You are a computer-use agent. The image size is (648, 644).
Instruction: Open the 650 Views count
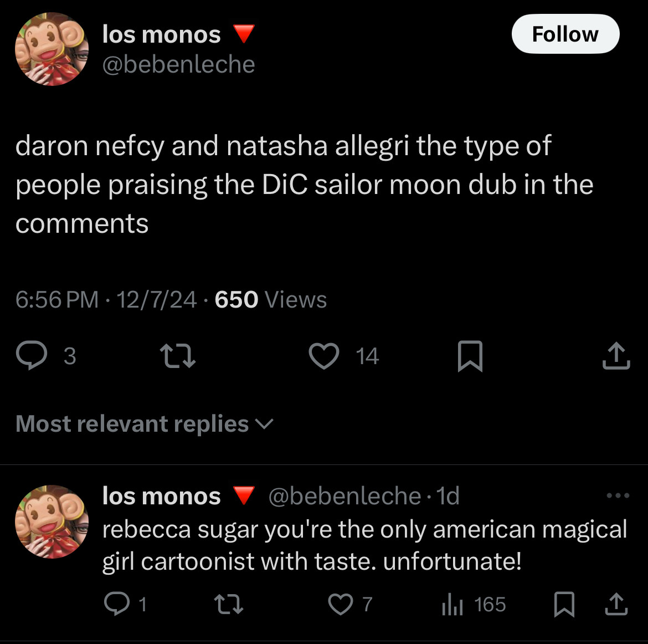pos(271,299)
